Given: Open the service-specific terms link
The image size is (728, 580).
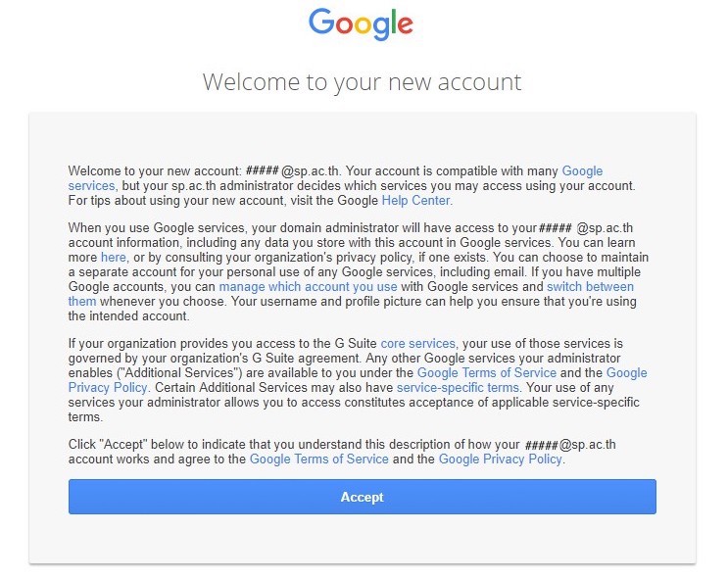Looking at the screenshot, I should tap(458, 387).
